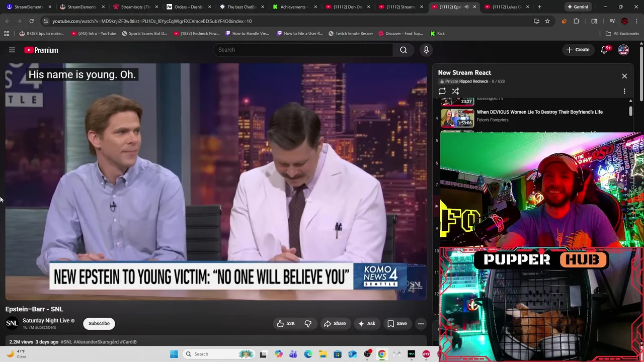Like the Epstein-Barr SNL video

[x=286, y=324]
